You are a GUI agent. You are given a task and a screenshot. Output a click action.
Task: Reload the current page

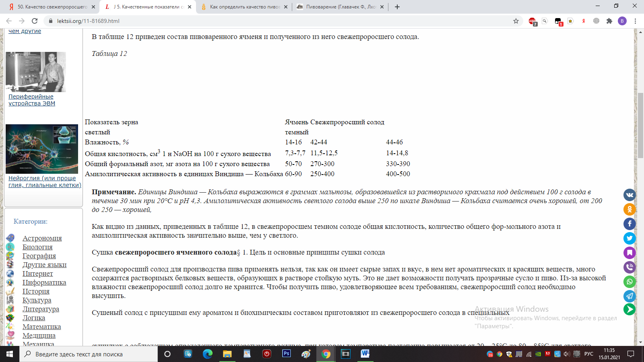[35, 21]
